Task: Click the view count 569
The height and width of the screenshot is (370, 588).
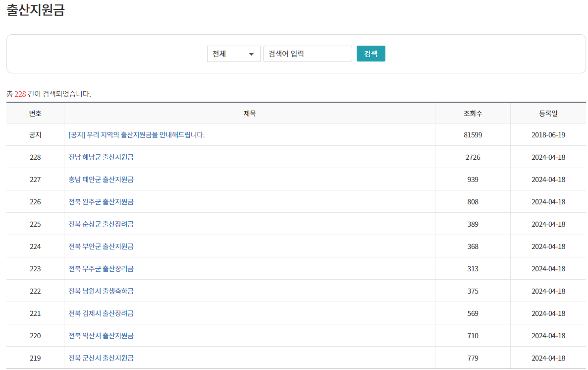Action: pos(473,313)
